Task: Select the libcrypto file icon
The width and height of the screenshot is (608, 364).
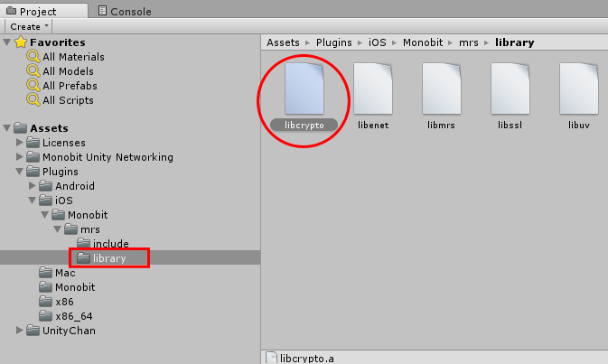Action: (x=304, y=89)
